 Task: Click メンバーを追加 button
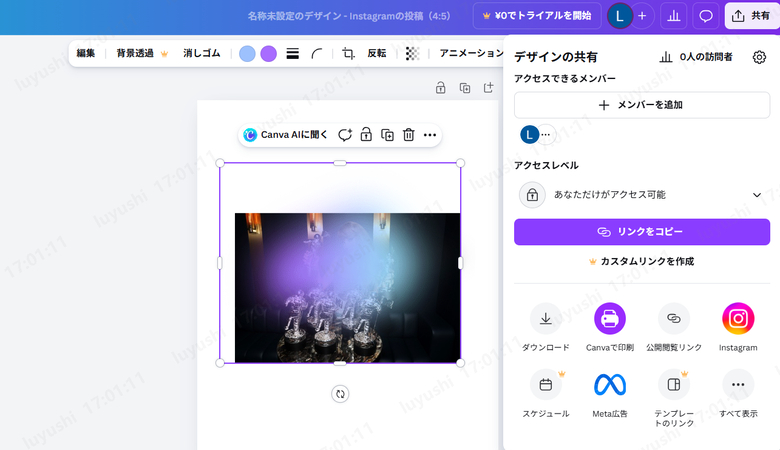tap(642, 105)
